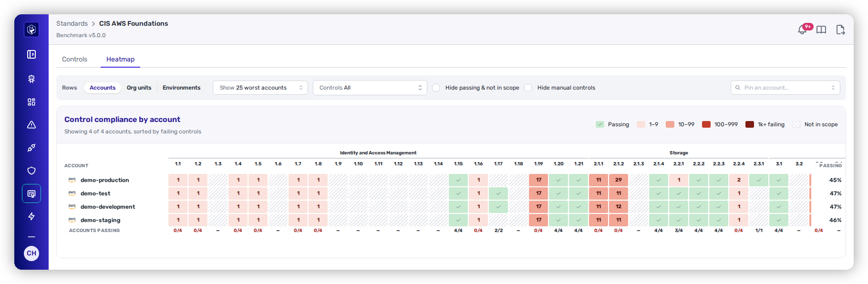Click the search icon in Pin an account
Viewport: 868px width, 284px height.
click(738, 88)
